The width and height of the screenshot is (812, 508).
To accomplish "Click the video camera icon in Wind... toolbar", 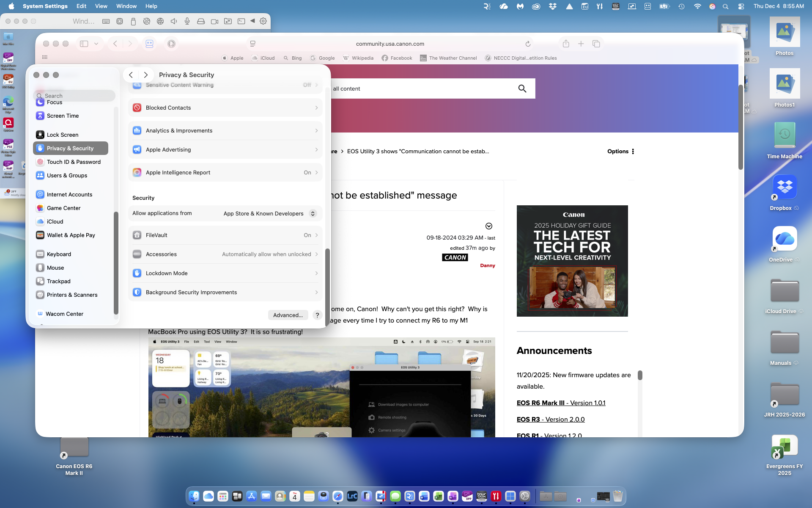I will (x=214, y=21).
